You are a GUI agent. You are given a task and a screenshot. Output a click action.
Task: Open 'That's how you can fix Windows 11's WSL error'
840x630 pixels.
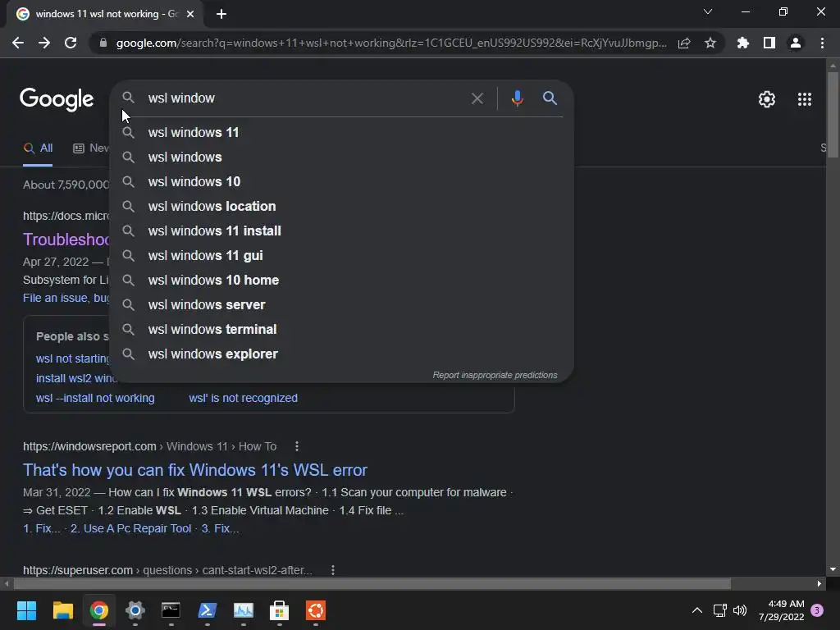(x=195, y=470)
